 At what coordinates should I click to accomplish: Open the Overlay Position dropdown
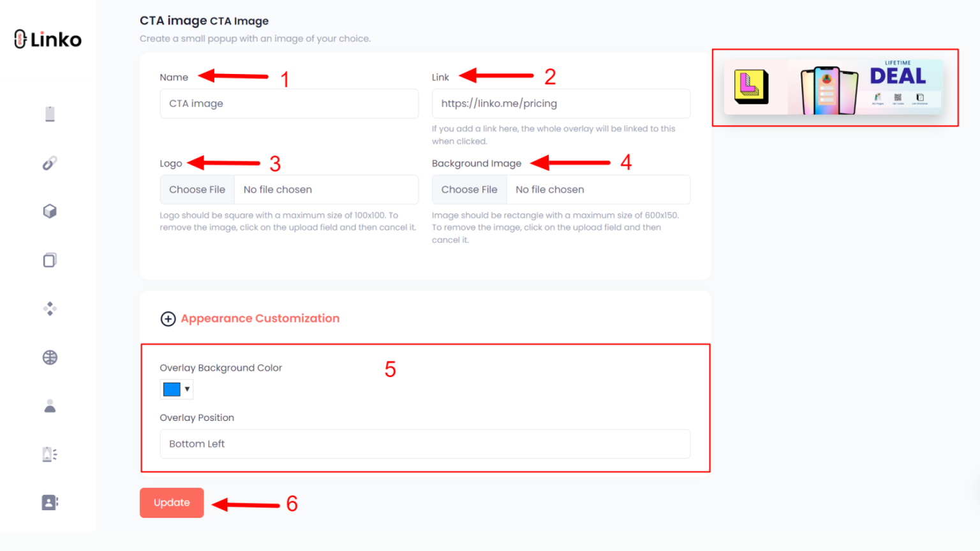coord(425,444)
